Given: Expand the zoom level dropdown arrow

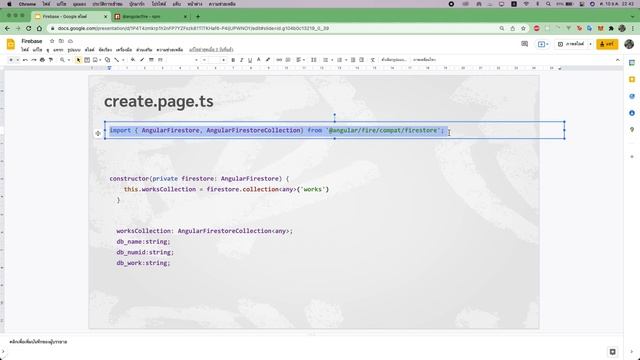Looking at the screenshot, I should (x=69, y=60).
